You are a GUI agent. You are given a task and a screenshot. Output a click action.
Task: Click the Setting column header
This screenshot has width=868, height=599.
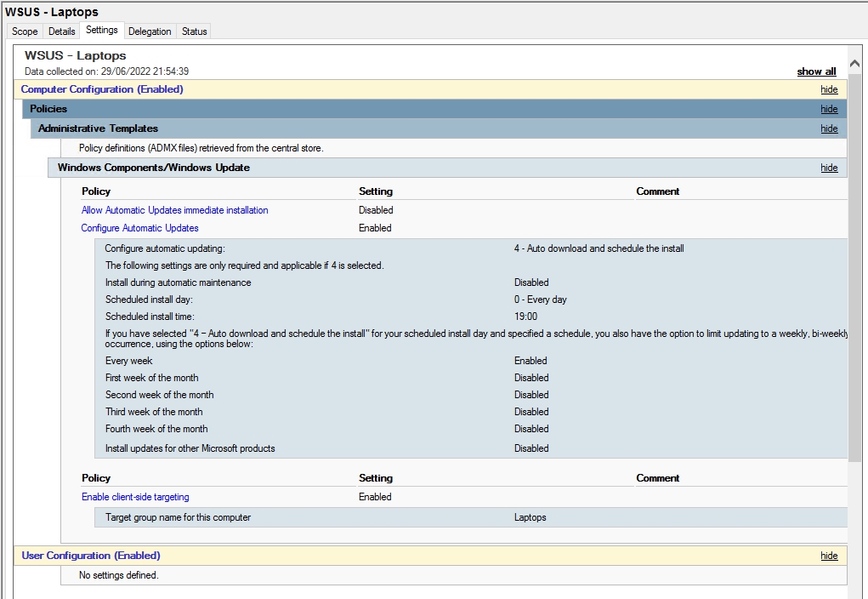pos(376,191)
